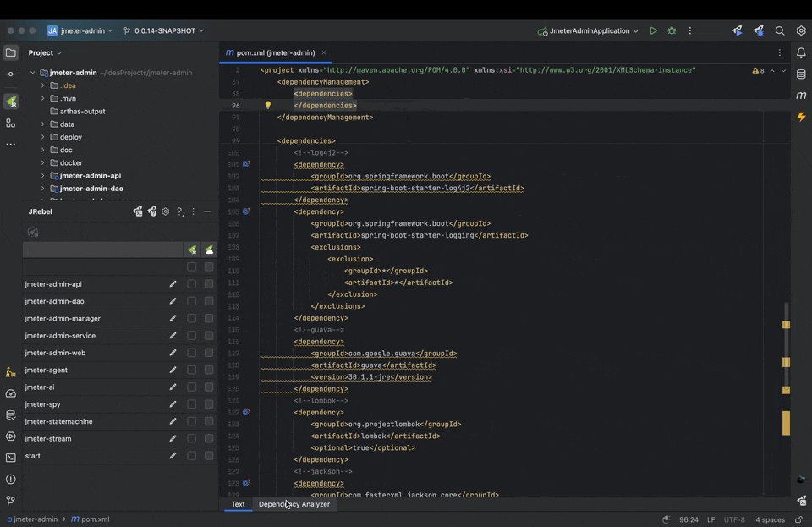Image resolution: width=812 pixels, height=527 pixels.
Task: Open the Profiler tool window icon
Action: click(10, 394)
